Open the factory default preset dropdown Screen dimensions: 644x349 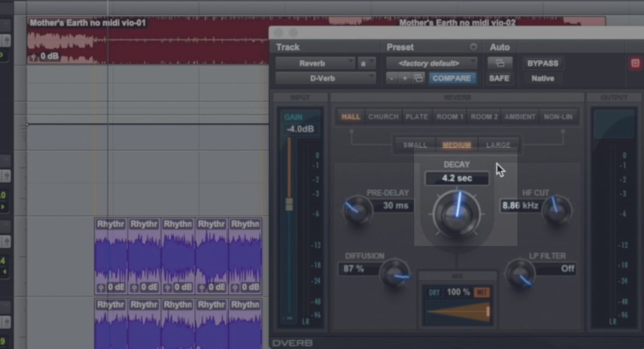coord(432,63)
